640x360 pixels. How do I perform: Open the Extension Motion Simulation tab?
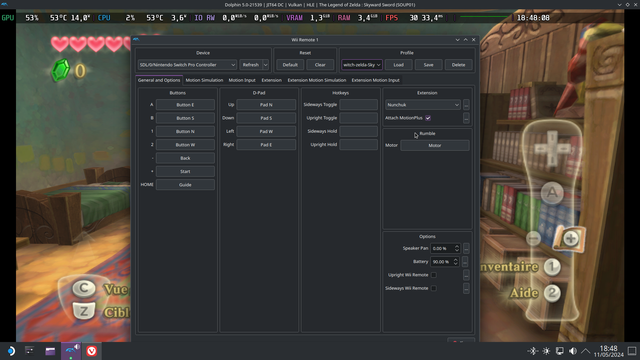pos(317,80)
